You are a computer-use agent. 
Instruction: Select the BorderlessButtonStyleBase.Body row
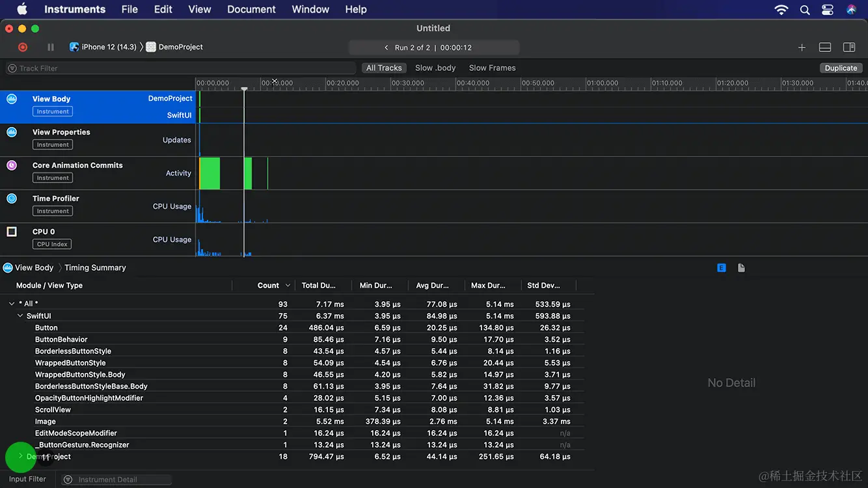[292, 386]
